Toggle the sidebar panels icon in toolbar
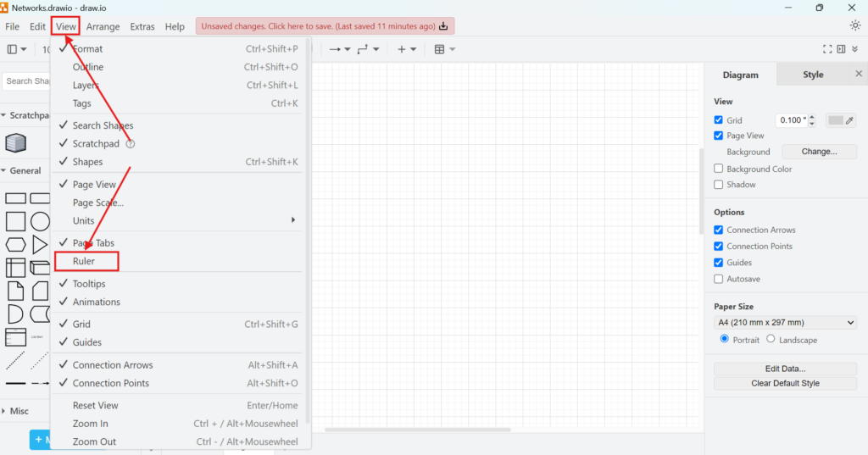The width and height of the screenshot is (868, 455). coord(16,49)
